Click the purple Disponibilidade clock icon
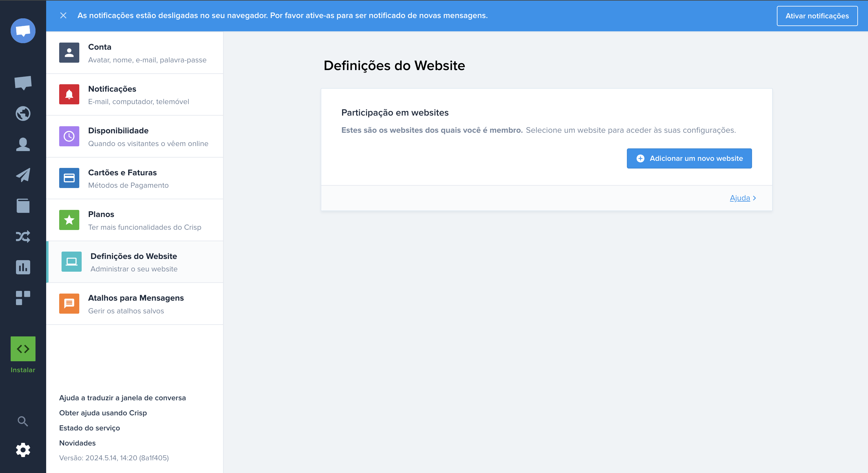This screenshot has width=868, height=473. [69, 136]
